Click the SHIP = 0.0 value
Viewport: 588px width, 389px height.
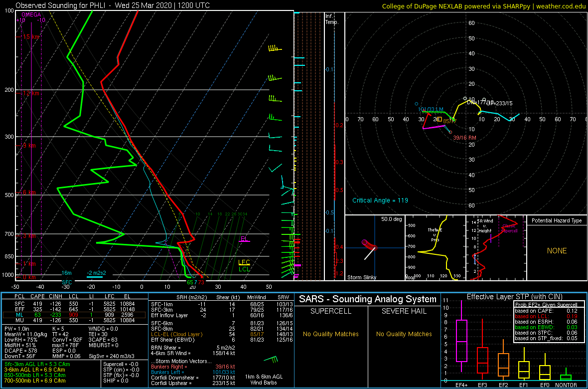[x=116, y=381]
